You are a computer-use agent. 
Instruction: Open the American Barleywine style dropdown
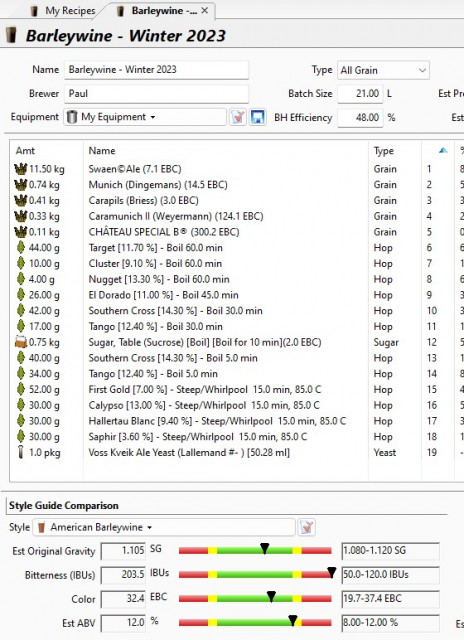[164, 527]
